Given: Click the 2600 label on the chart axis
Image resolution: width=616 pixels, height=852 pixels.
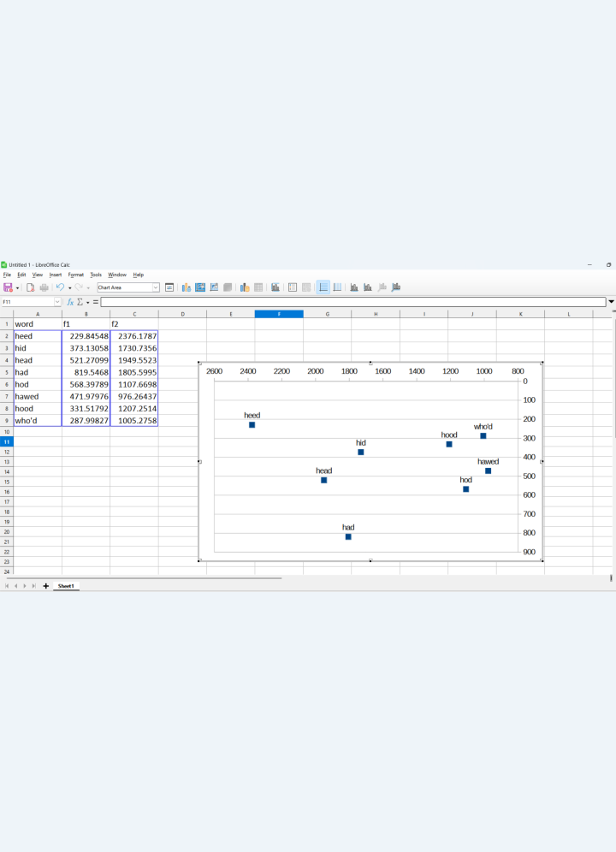Looking at the screenshot, I should pos(214,371).
